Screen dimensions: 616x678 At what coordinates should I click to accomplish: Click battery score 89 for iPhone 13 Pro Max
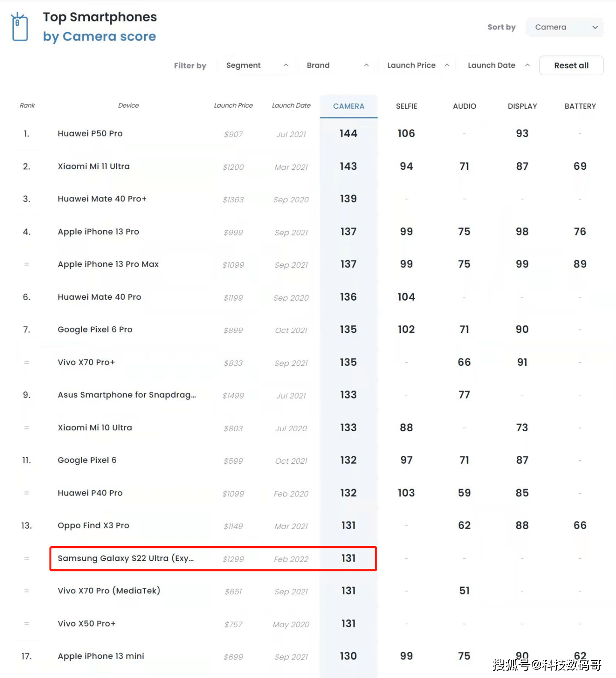coord(580,264)
